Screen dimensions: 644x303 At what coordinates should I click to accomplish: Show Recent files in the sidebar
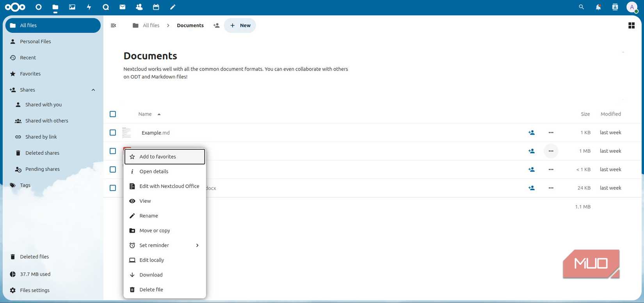pyautogui.click(x=53, y=57)
